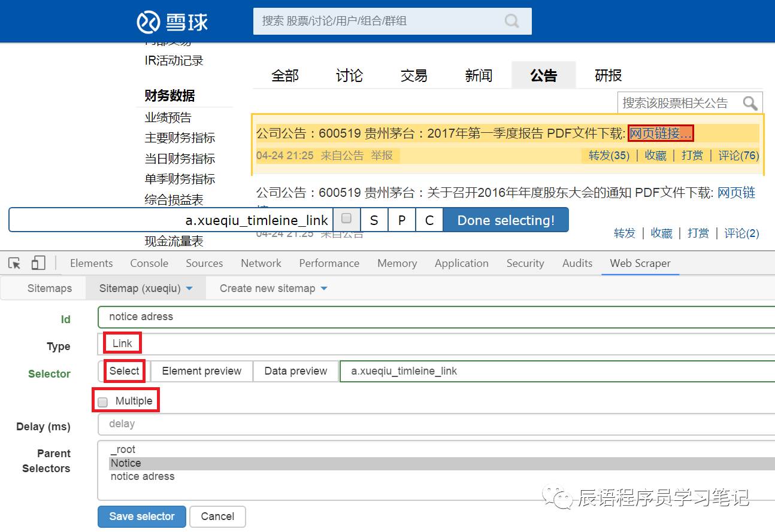The width and height of the screenshot is (775, 532).
Task: Open the DevTools Memory tab
Action: point(397,263)
